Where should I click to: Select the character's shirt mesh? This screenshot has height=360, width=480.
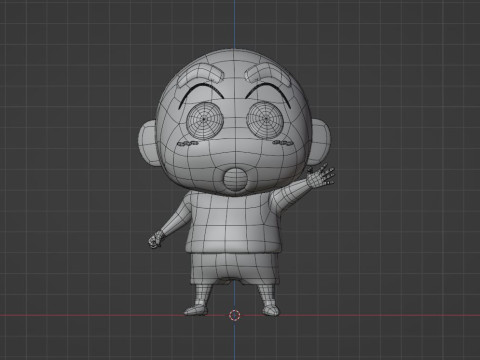tap(233, 223)
